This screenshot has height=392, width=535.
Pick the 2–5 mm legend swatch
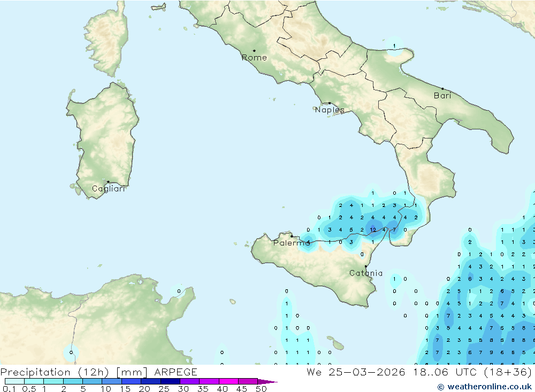pos(73,381)
